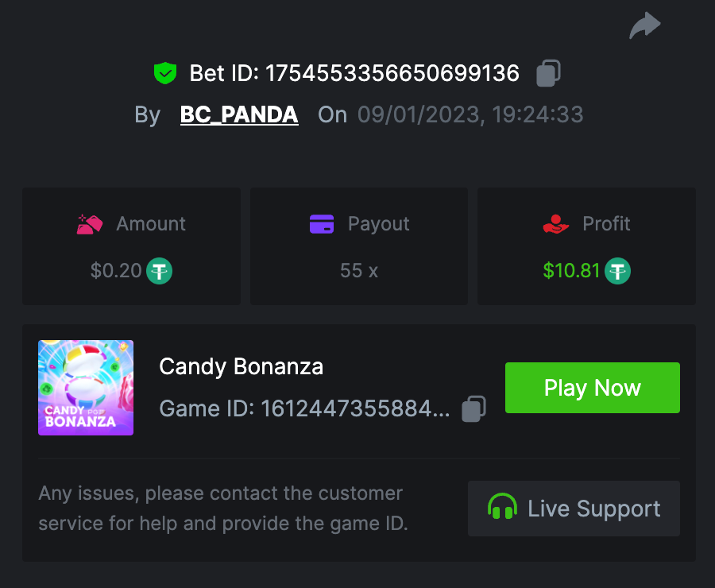
Task: Open the Candy Bonanza game thumbnail
Action: [86, 388]
